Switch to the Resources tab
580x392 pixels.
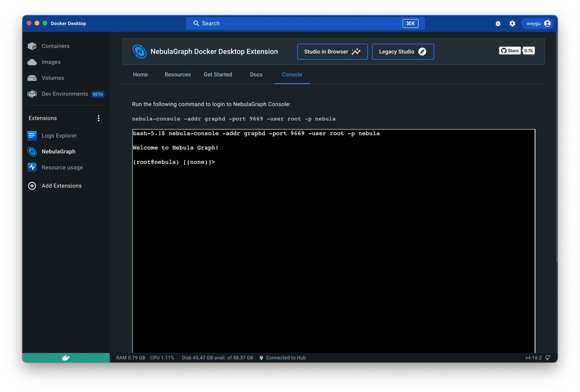pyautogui.click(x=178, y=74)
